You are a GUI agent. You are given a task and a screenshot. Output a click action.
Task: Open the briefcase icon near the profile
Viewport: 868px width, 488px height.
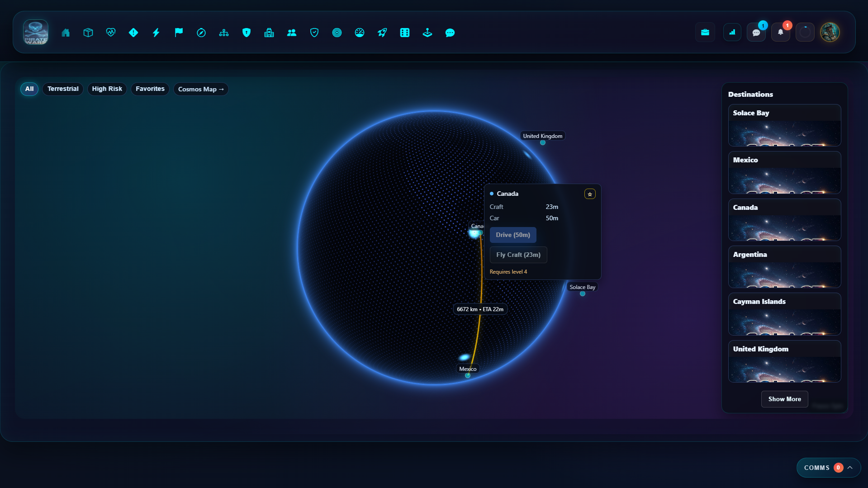[x=705, y=32]
